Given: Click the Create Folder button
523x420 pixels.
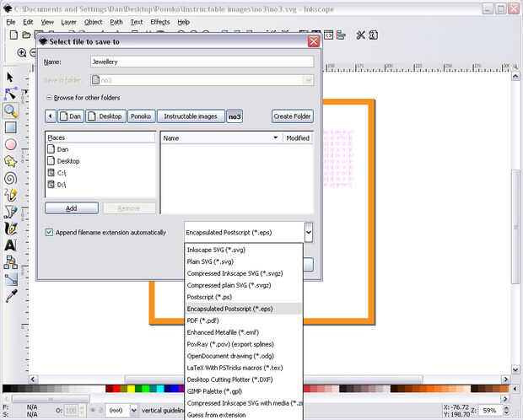Looking at the screenshot, I should 292,116.
